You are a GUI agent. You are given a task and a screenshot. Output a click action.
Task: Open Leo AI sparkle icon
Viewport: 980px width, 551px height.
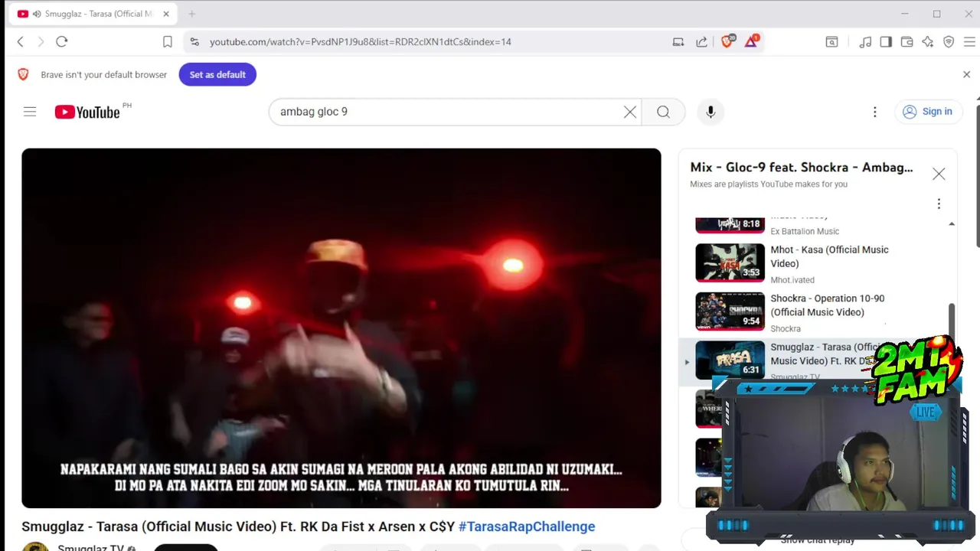tap(928, 42)
